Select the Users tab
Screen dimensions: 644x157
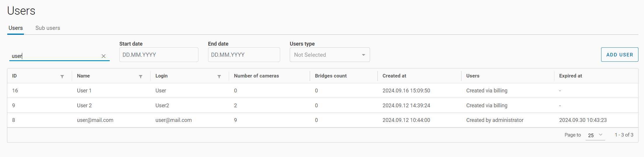tap(15, 28)
